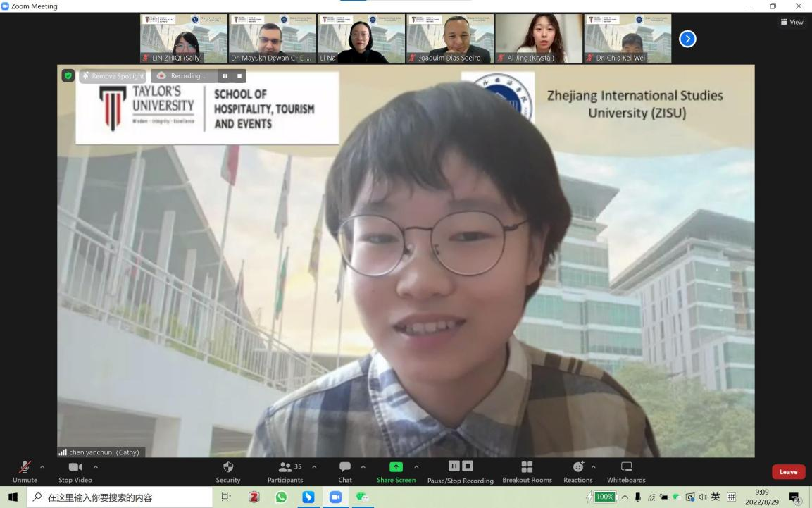Open the Participants panel

[285, 467]
